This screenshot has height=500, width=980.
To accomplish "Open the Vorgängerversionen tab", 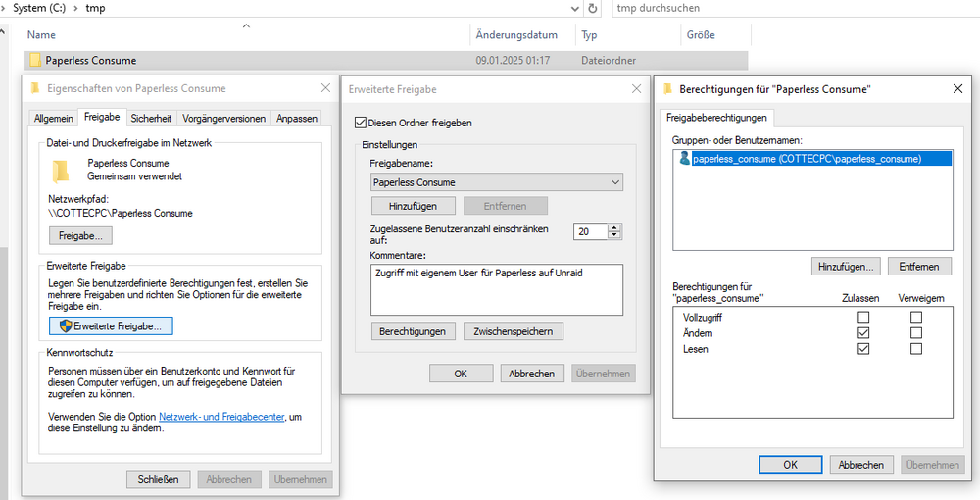I will [224, 118].
